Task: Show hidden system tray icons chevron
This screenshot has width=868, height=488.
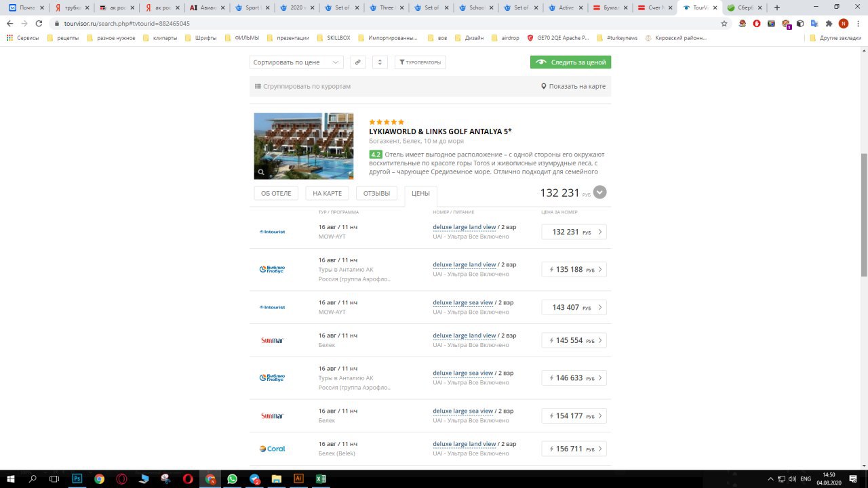Action: (x=771, y=479)
